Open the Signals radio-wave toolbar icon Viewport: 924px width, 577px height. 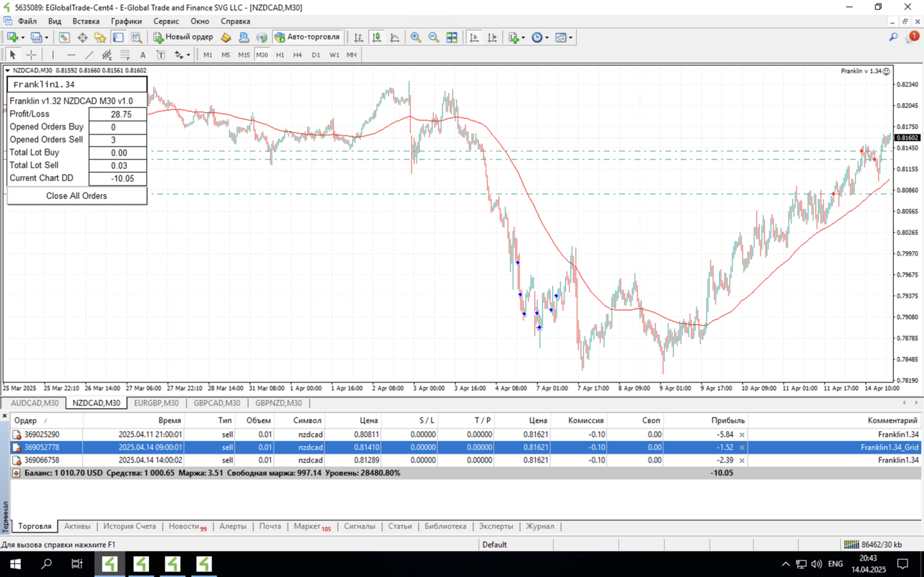261,37
